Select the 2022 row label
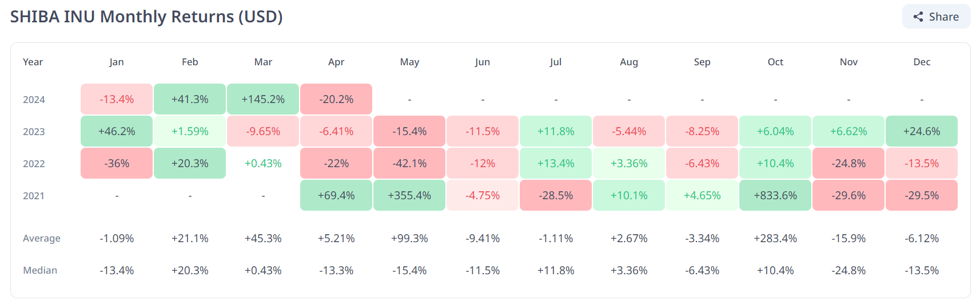The image size is (980, 304). tap(34, 164)
